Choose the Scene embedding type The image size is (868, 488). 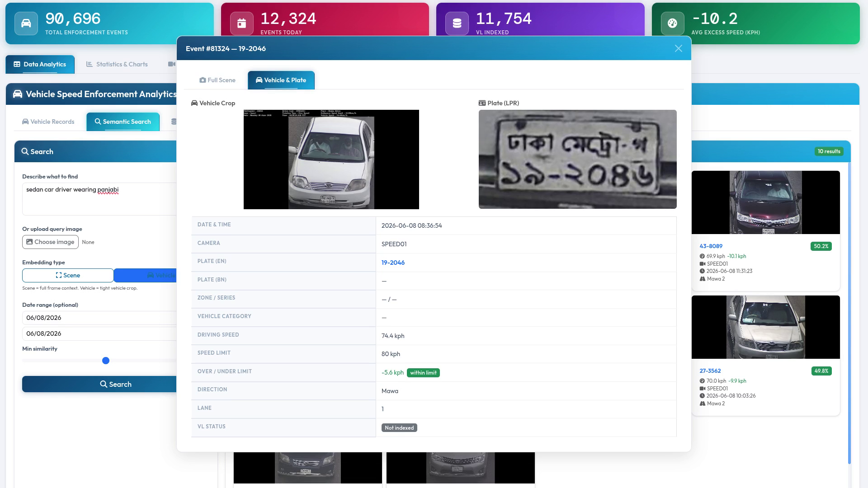(68, 275)
